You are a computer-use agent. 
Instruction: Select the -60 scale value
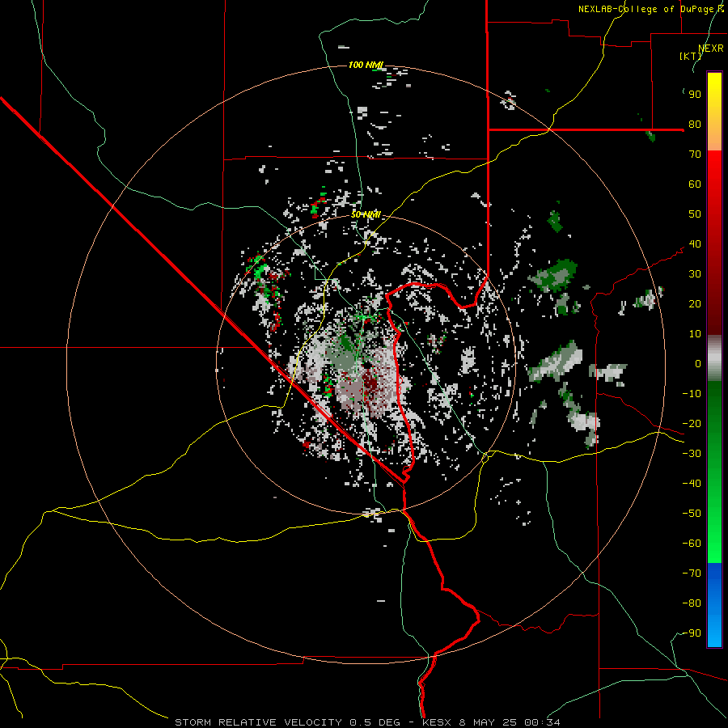click(692, 544)
